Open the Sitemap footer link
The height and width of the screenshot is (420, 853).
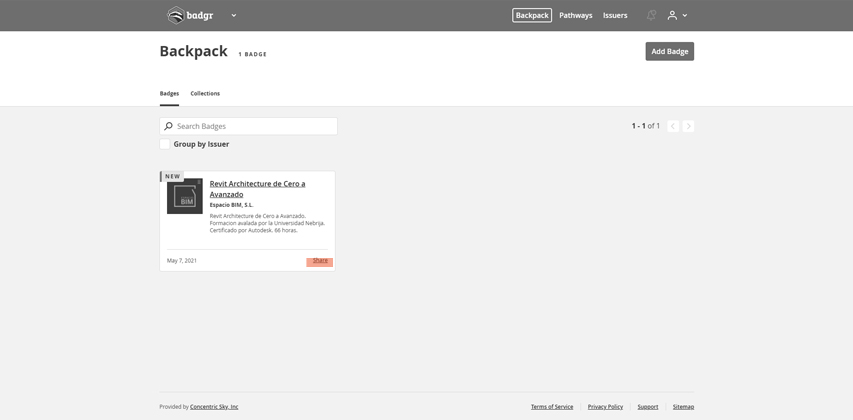683,406
